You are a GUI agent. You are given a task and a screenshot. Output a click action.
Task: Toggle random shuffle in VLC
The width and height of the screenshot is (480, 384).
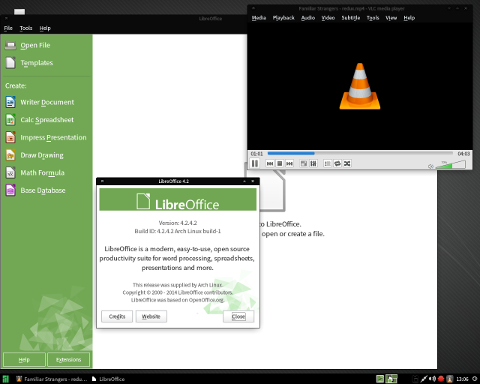[347, 163]
